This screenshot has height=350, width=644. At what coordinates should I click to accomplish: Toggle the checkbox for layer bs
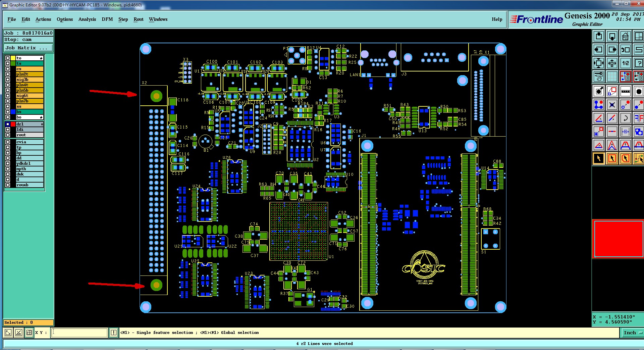pyautogui.click(x=8, y=112)
